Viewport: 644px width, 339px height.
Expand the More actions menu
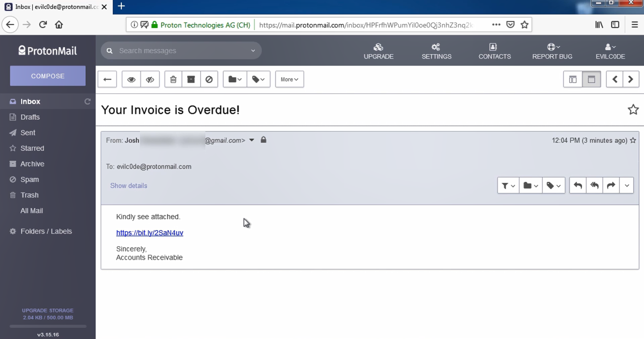(x=289, y=79)
